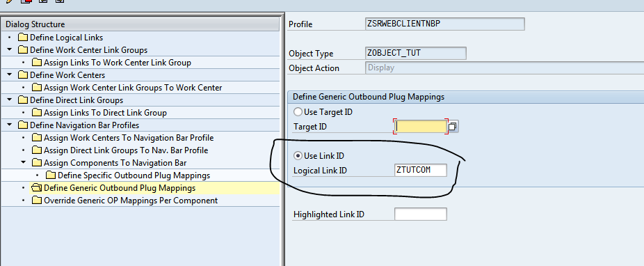This screenshot has height=266, width=644.
Task: Open Assign Work Centers To Navigation Bar Profile
Action: 129,138
